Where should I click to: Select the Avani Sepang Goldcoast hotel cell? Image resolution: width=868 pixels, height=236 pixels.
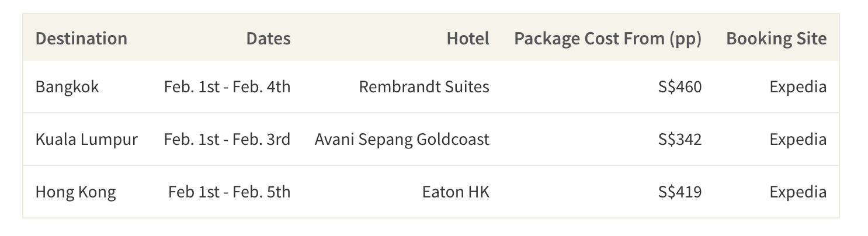[402, 140]
